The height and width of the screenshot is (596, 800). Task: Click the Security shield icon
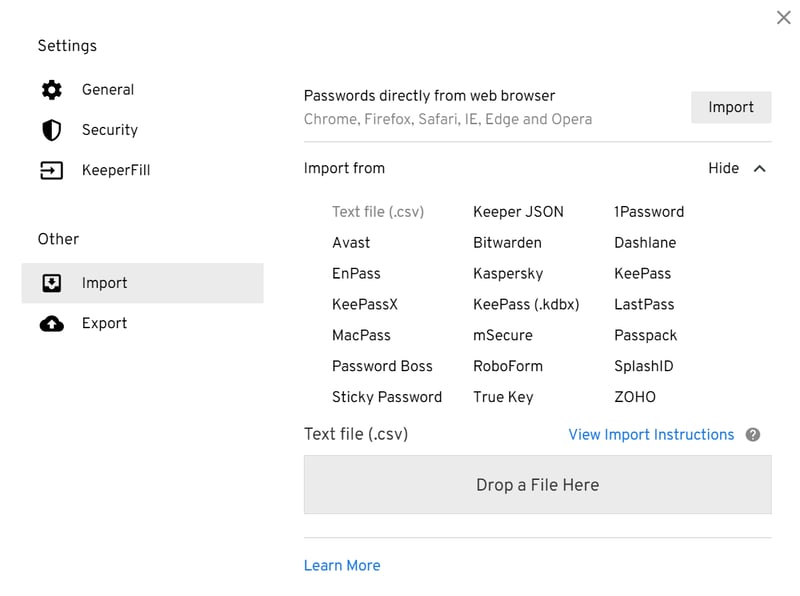tap(52, 130)
